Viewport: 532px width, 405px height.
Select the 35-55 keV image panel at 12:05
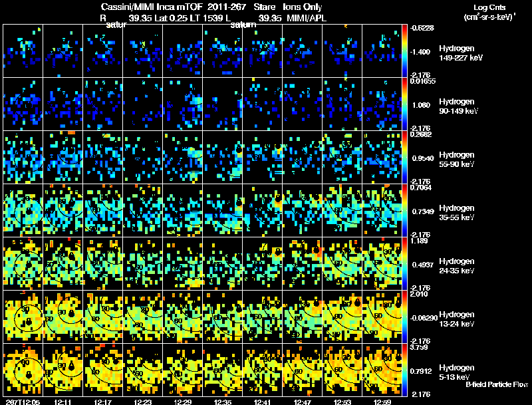(x=23, y=211)
